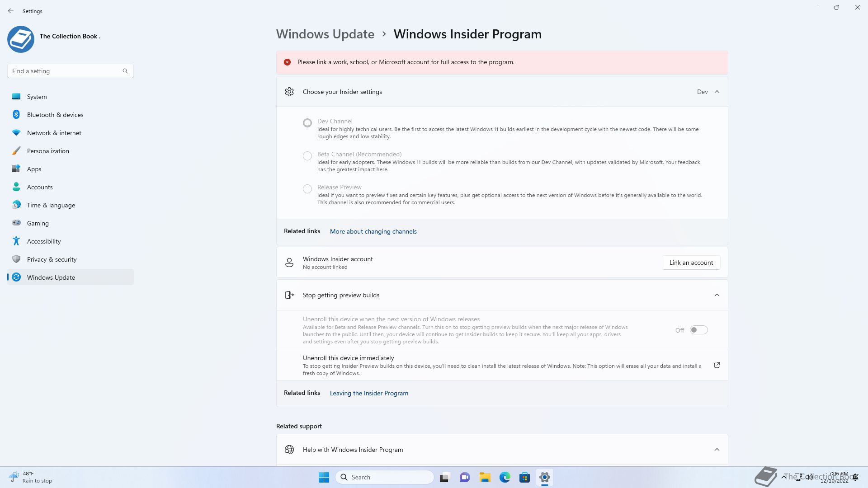868x488 pixels.
Task: Click Unenroll this device immediately row
Action: 502,365
